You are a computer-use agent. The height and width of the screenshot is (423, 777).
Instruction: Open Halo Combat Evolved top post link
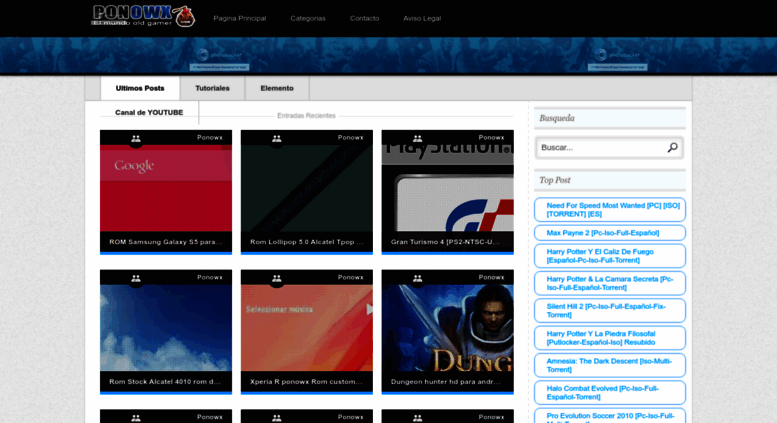(x=603, y=392)
